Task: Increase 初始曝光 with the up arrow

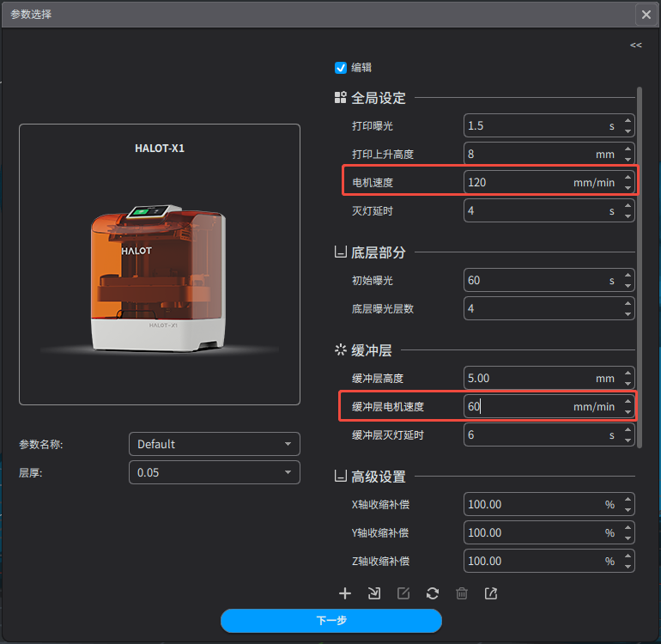Action: tap(628, 275)
